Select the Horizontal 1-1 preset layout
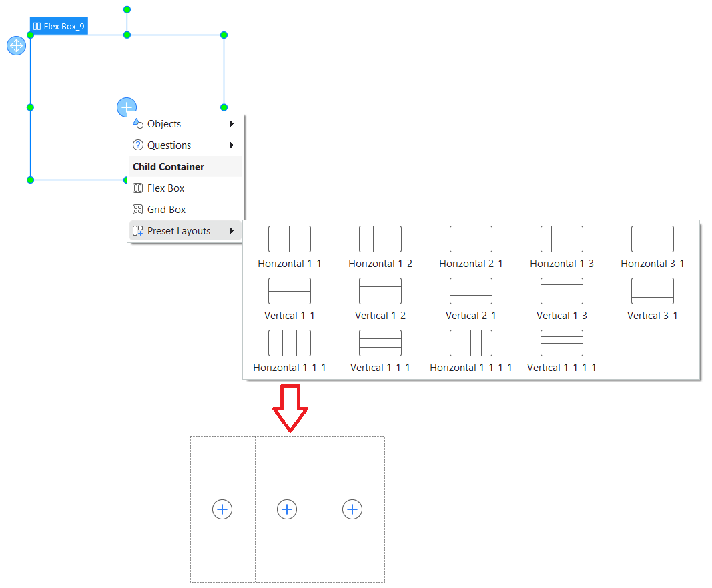Screen dimensions: 712x588 289,239
